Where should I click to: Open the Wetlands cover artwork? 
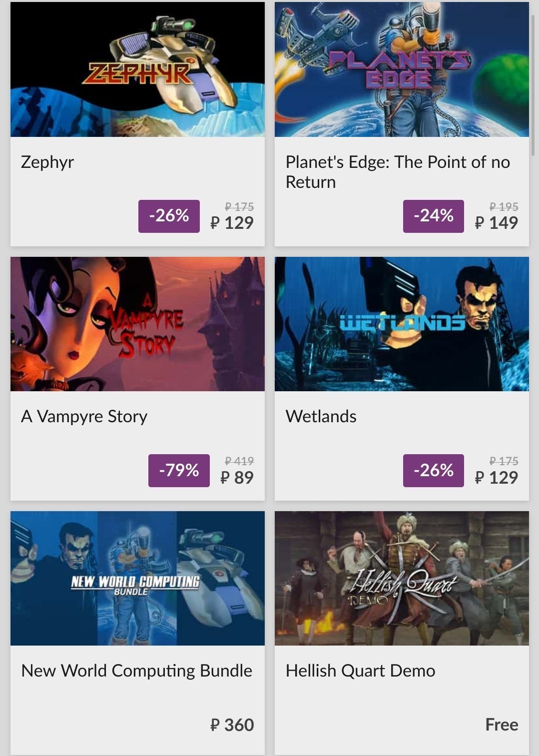tap(402, 324)
